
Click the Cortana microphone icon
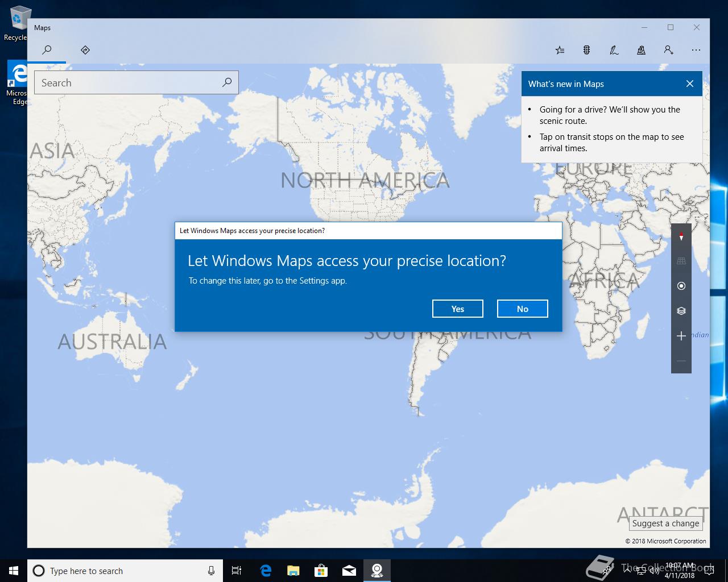(x=211, y=571)
